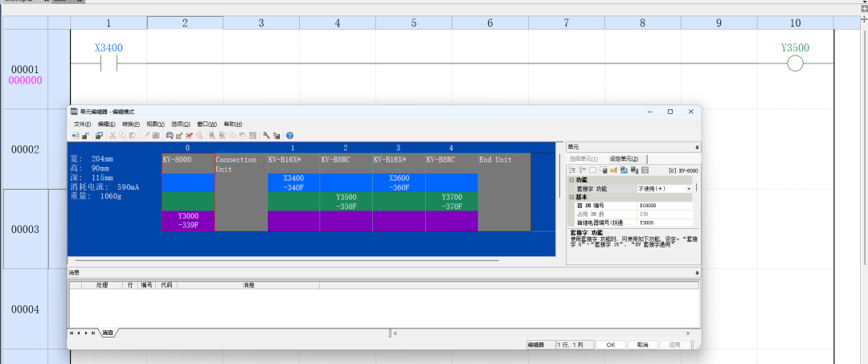Click the message list horizontal scrollbar
The height and width of the screenshot is (364, 868).
click(541, 333)
